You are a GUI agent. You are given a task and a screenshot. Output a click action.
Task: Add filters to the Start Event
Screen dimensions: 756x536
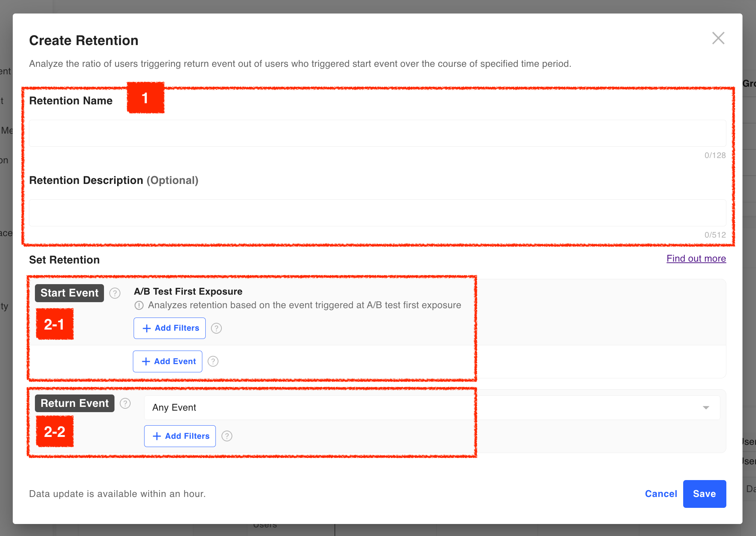pyautogui.click(x=170, y=328)
